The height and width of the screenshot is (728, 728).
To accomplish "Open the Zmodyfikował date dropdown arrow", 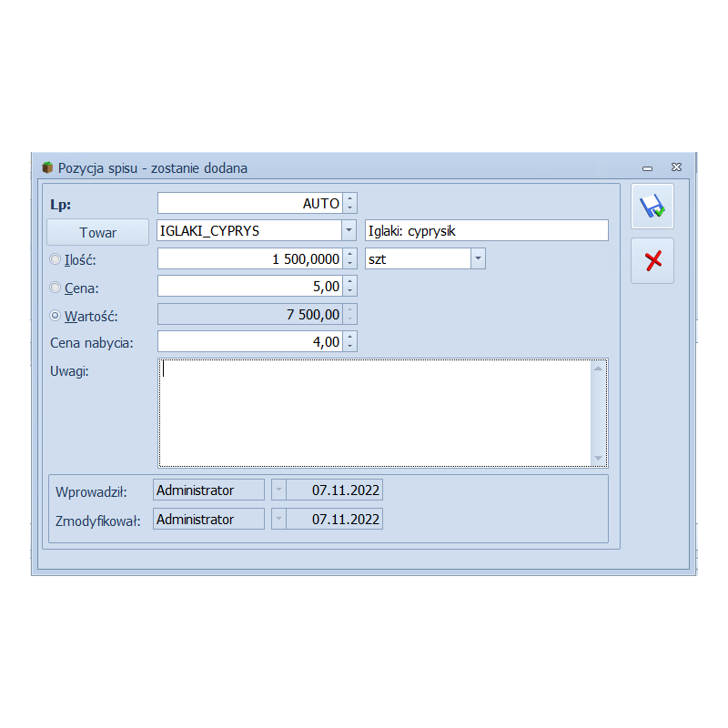I will click(278, 520).
